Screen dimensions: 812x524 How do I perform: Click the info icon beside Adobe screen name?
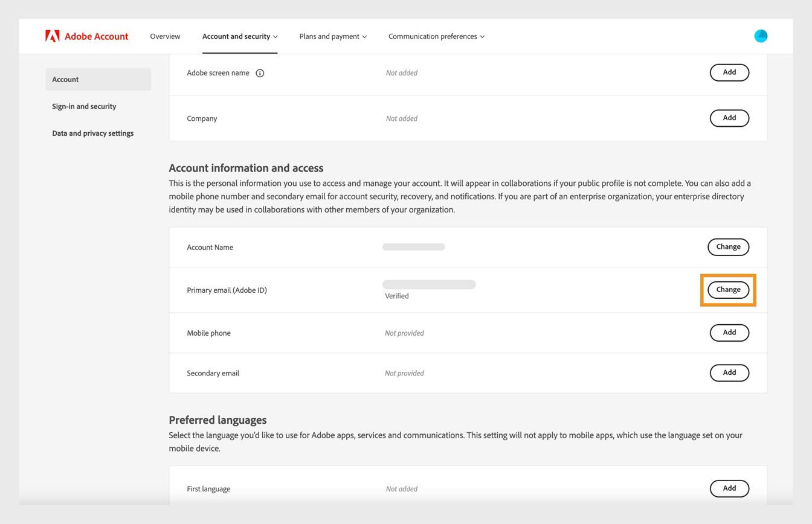coord(260,72)
